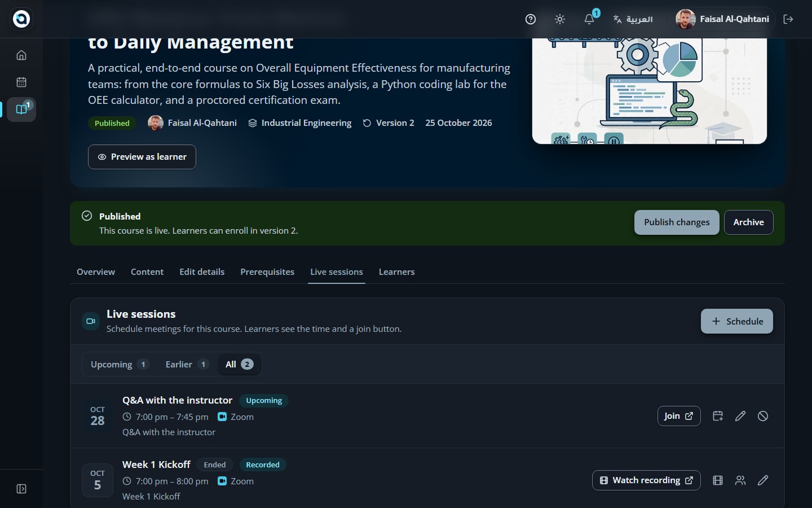Click the "25 October 2026" date
This screenshot has height=508, width=812.
pyautogui.click(x=459, y=123)
